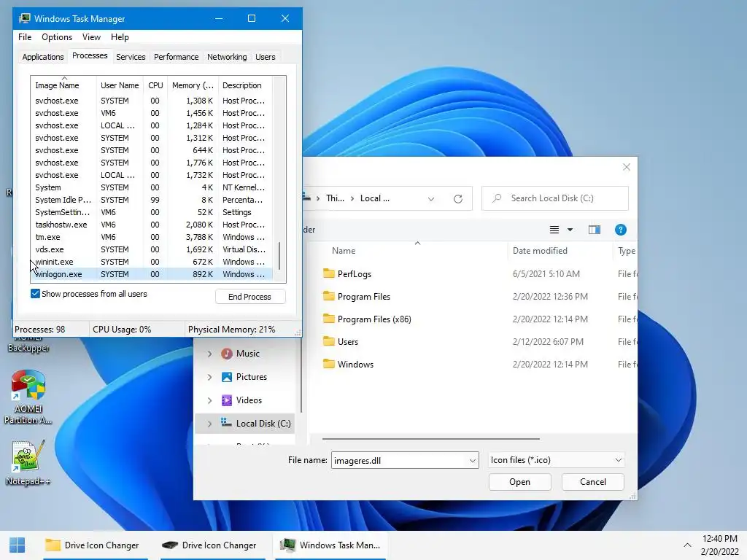Click the view layout list icon

554,230
